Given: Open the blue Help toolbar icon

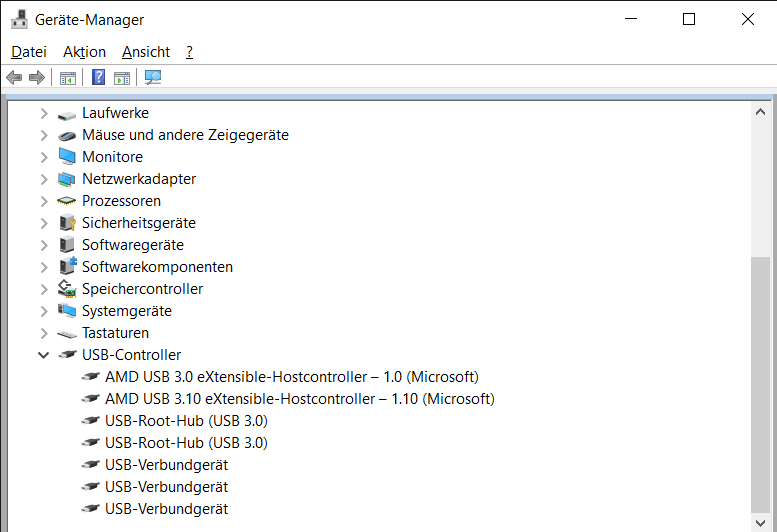Looking at the screenshot, I should 99,77.
